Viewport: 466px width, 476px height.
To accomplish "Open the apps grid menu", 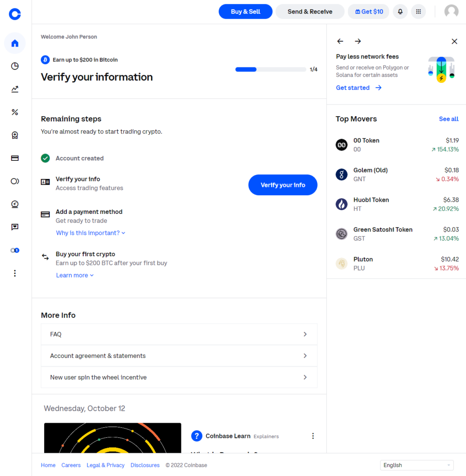I will pyautogui.click(x=418, y=12).
